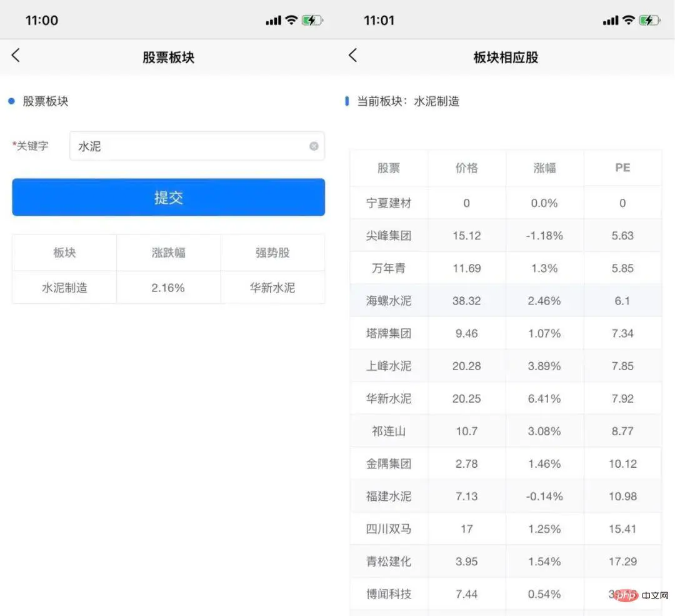675x616 pixels.
Task: Click the -0.14% change value
Action: [x=544, y=497]
